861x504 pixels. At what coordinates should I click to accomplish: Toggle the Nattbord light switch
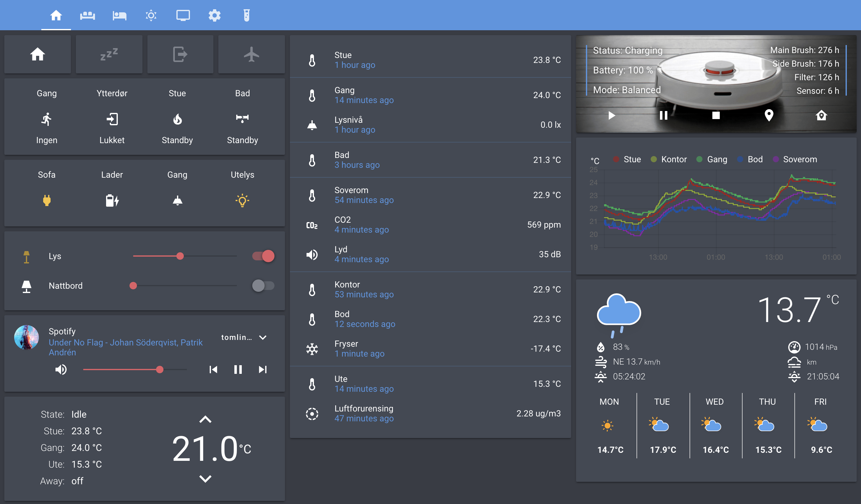[262, 285]
